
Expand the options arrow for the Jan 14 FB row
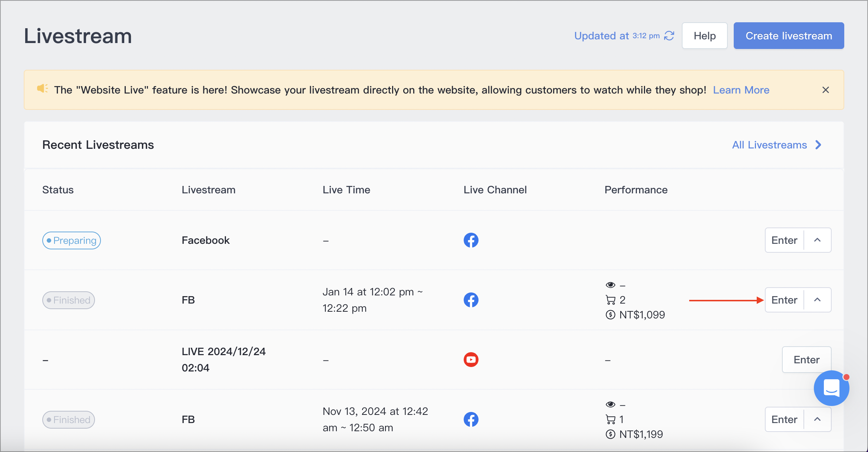(817, 300)
